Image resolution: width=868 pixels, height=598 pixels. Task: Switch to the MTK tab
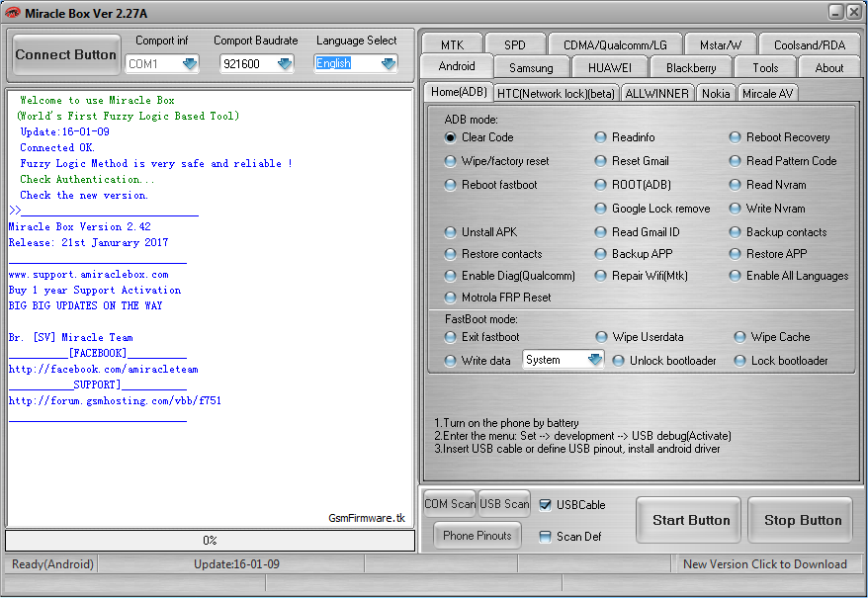coord(452,44)
